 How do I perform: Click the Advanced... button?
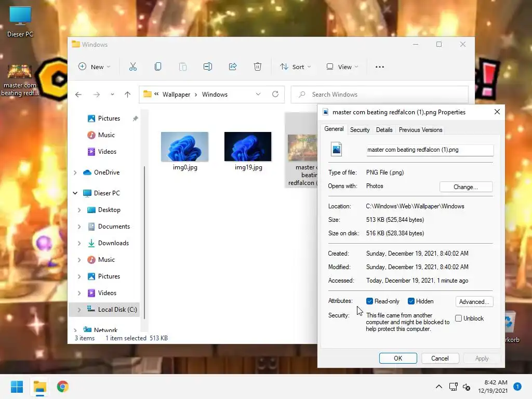474,302
